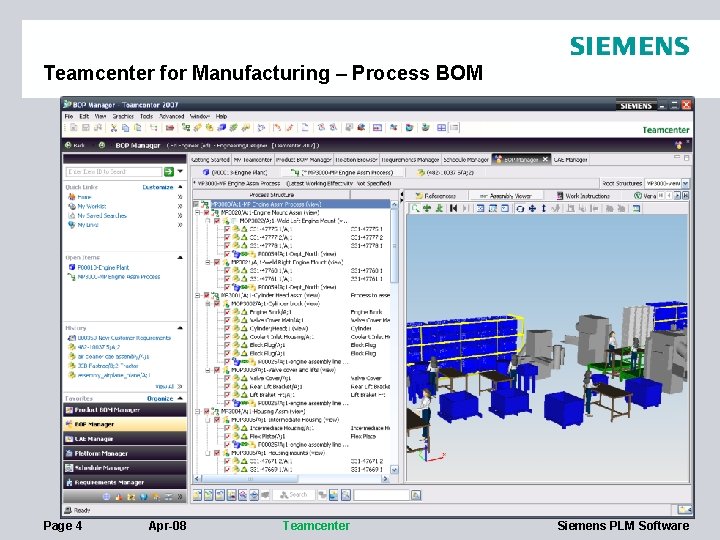Toggle checkbox for Cylinder Head row
This screenshot has width=720, height=540.
click(227, 328)
